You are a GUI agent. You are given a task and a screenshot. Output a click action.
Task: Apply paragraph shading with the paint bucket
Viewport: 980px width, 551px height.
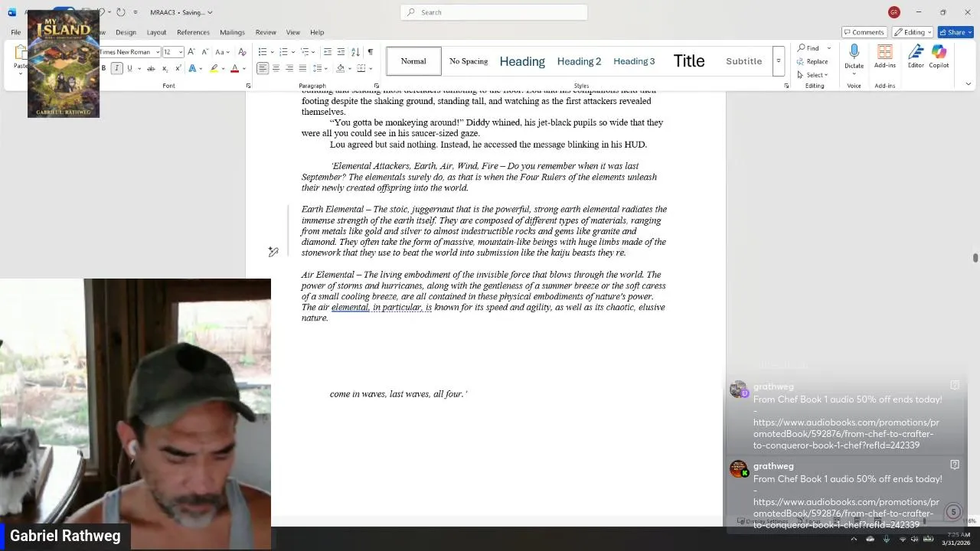[x=341, y=69]
